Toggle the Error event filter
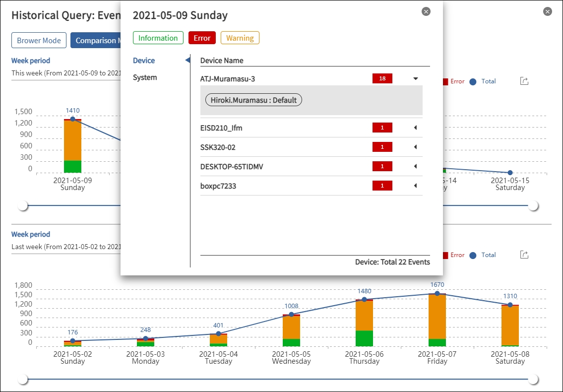The height and width of the screenshot is (392, 563). tap(202, 38)
